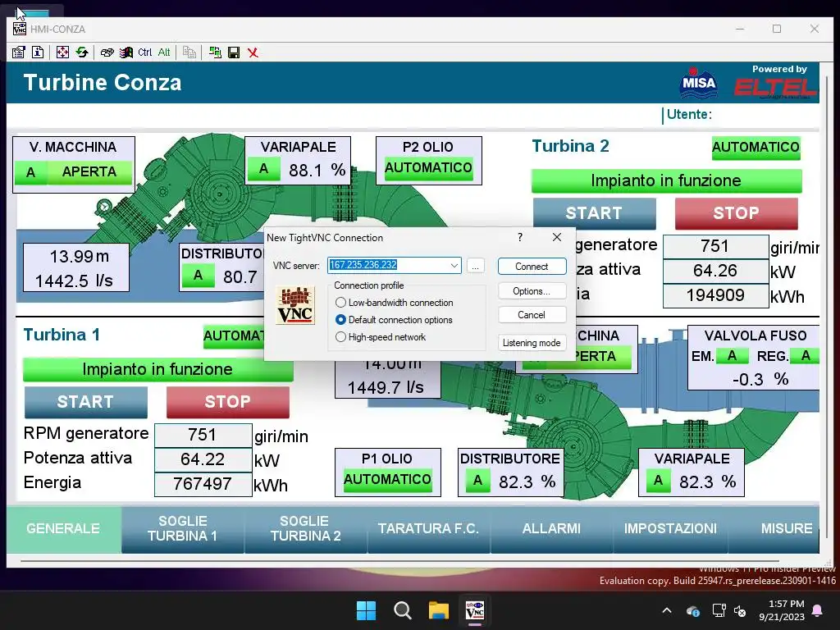Save connection info floppy disk icon

[234, 52]
